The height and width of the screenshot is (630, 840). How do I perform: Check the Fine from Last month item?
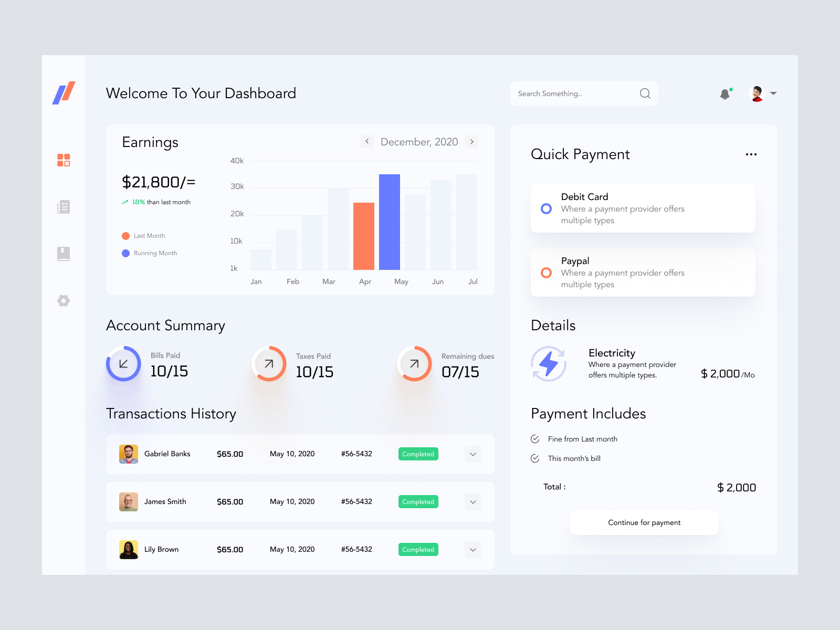pos(534,439)
